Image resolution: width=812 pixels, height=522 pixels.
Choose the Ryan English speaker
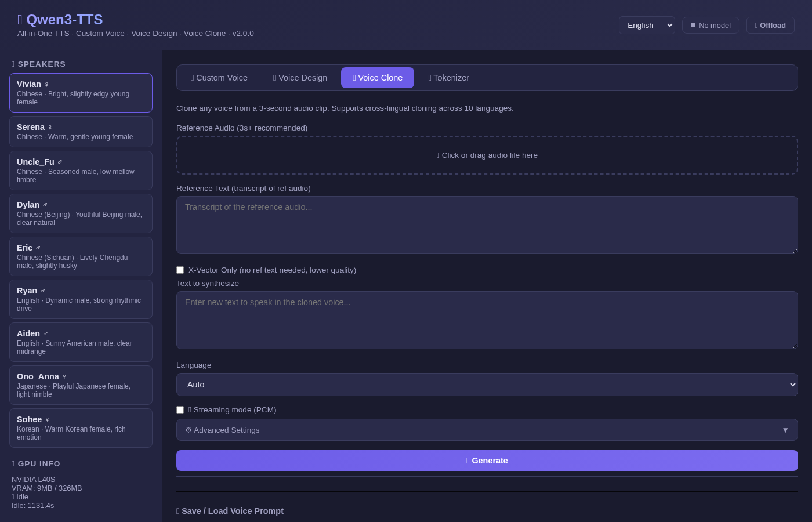click(x=81, y=299)
